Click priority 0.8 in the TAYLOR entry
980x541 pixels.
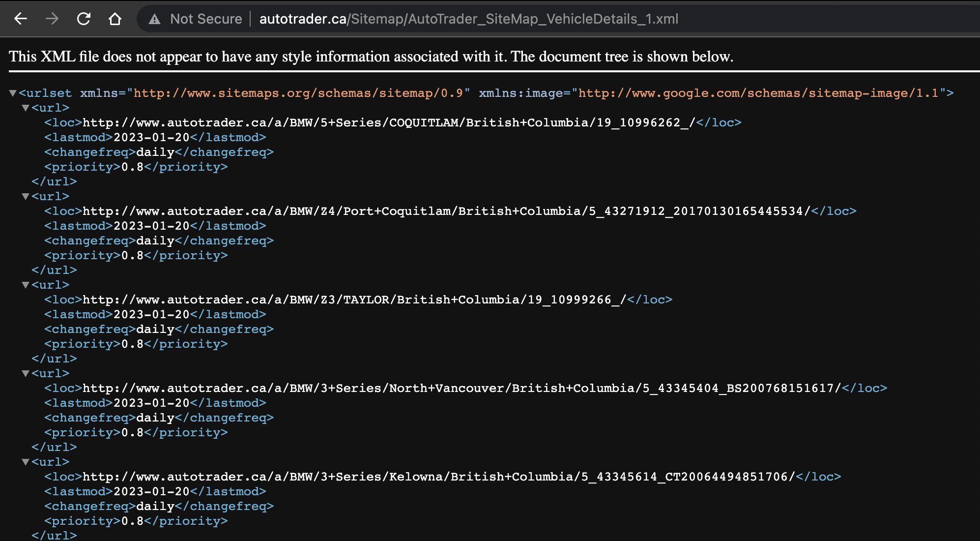tap(132, 344)
